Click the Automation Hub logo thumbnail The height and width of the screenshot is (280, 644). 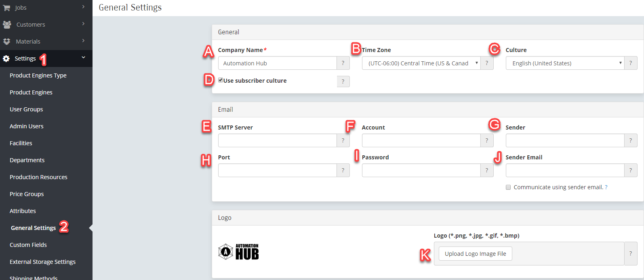coord(238,252)
